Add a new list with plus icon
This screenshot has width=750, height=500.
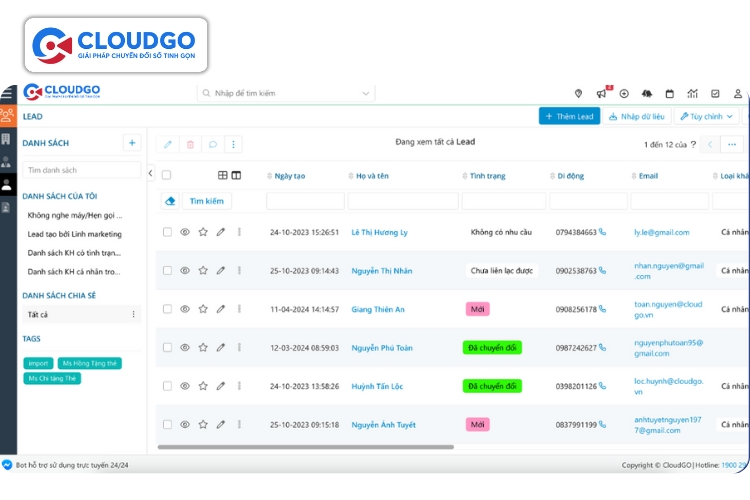pos(131,143)
